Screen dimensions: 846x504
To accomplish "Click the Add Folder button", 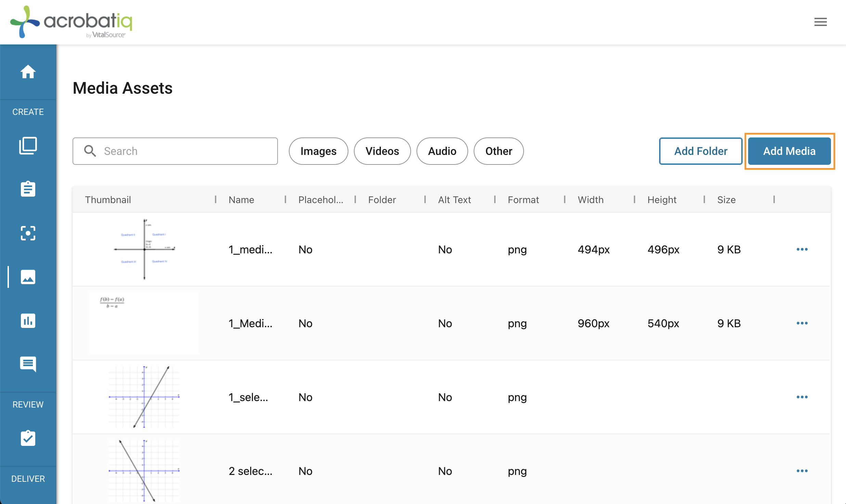I will (x=701, y=151).
